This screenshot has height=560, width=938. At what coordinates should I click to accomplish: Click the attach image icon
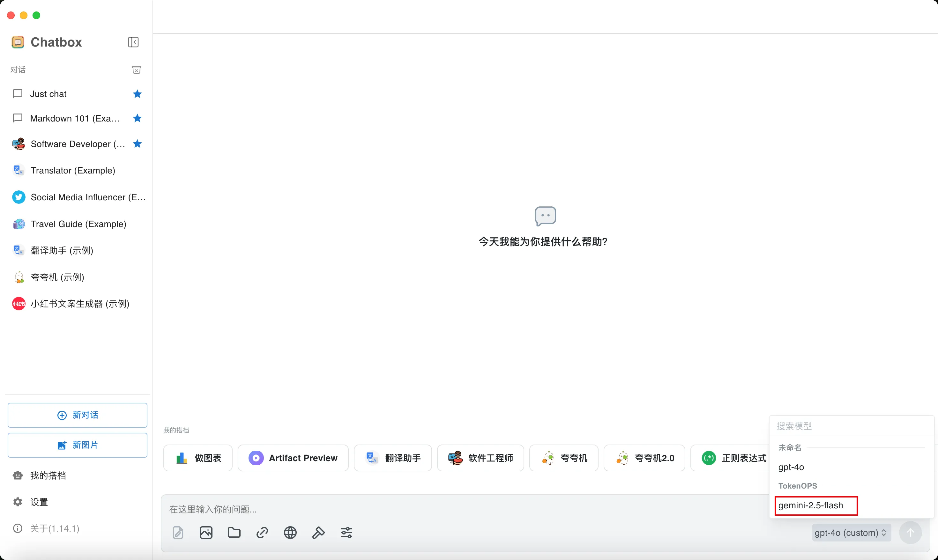pyautogui.click(x=206, y=533)
